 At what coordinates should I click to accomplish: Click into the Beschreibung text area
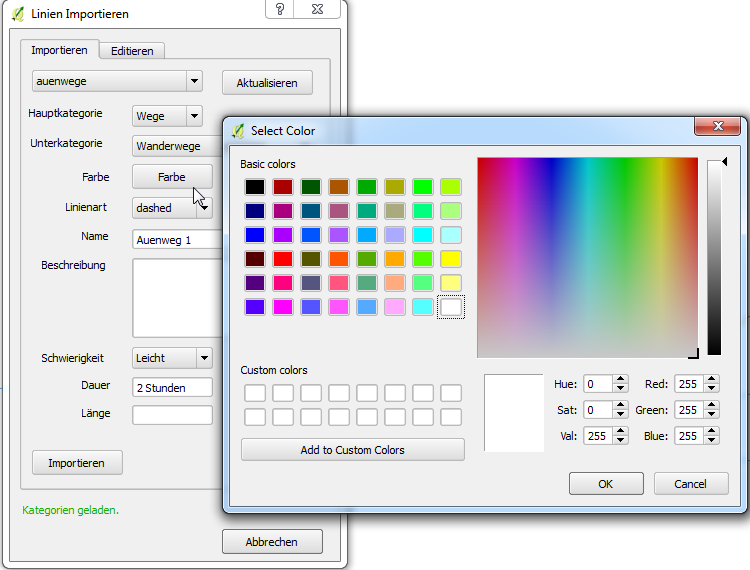pyautogui.click(x=177, y=298)
